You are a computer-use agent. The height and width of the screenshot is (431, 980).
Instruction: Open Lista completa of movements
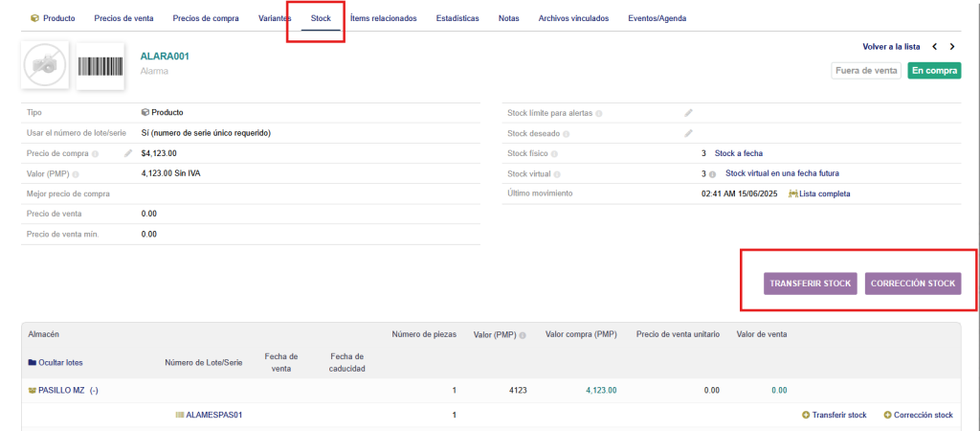tap(824, 193)
